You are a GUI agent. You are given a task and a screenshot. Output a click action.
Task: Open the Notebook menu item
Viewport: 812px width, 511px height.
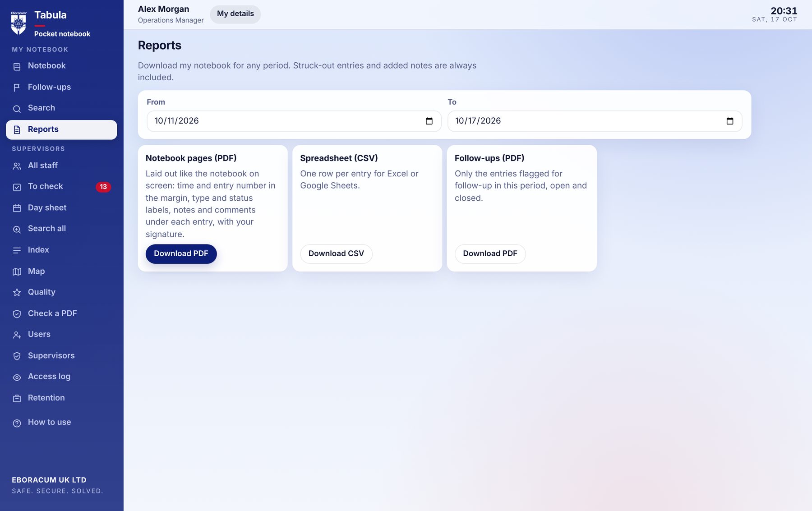[x=61, y=66]
